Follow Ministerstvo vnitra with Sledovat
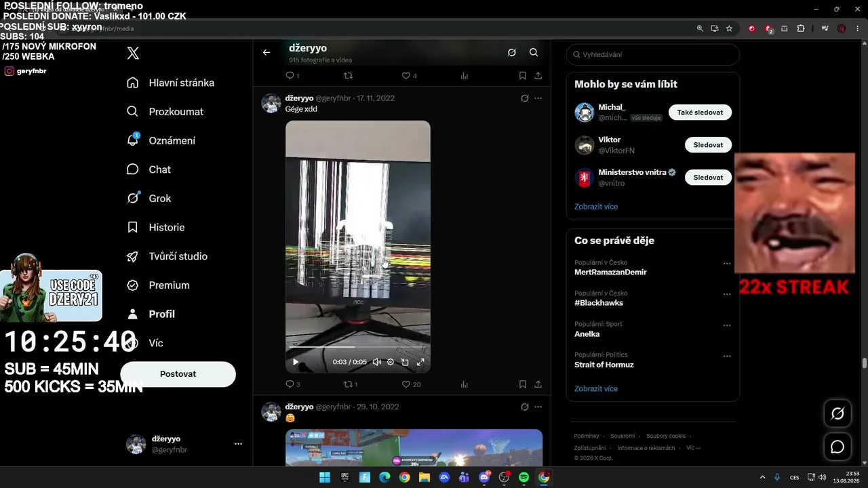 tap(708, 178)
